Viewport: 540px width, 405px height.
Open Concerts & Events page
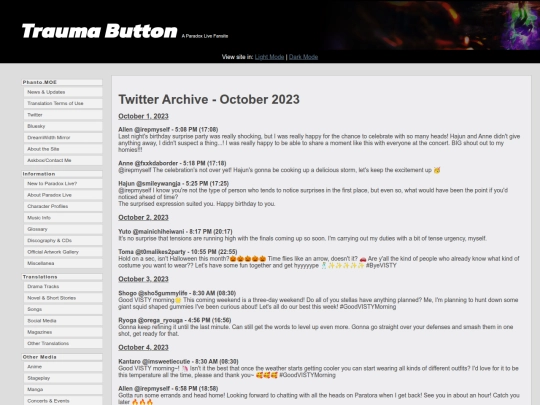click(63, 401)
